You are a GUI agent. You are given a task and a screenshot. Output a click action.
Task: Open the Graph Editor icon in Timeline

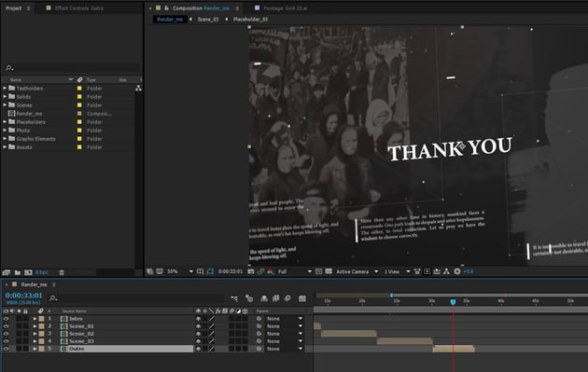tap(302, 298)
